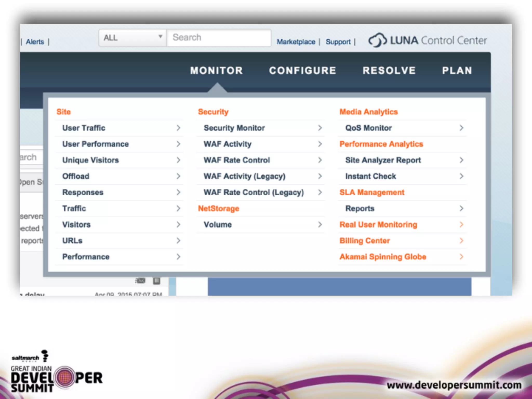Select Unique Visitors menu entry
532x399 pixels.
90,160
